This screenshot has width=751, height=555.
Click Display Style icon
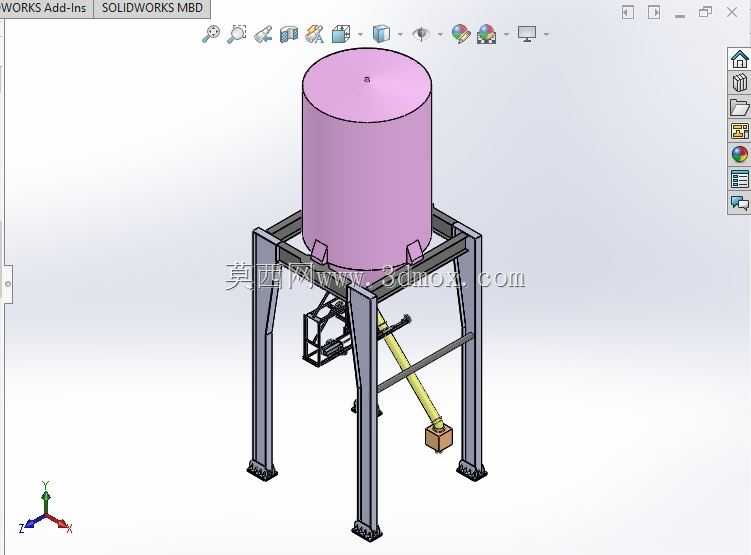pos(381,34)
